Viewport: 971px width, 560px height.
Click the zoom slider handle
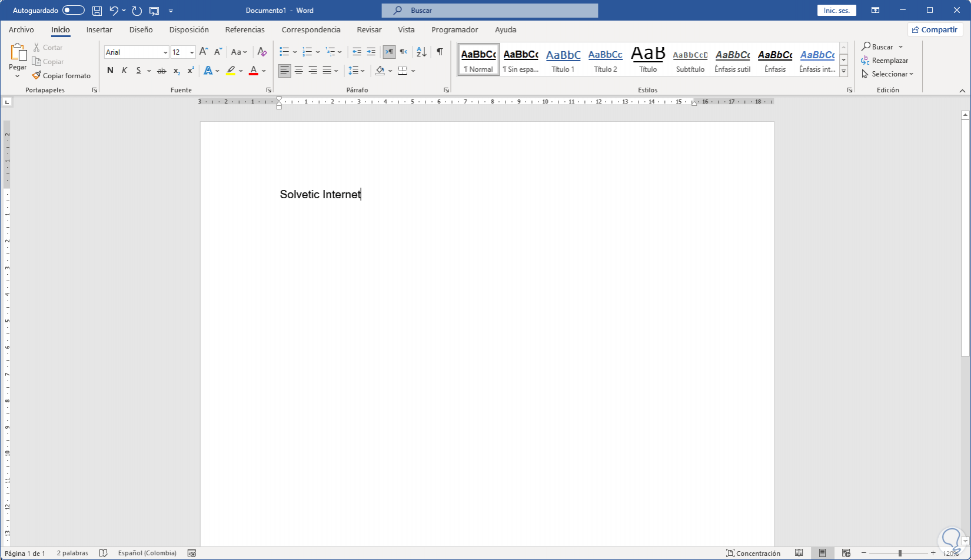[900, 553]
